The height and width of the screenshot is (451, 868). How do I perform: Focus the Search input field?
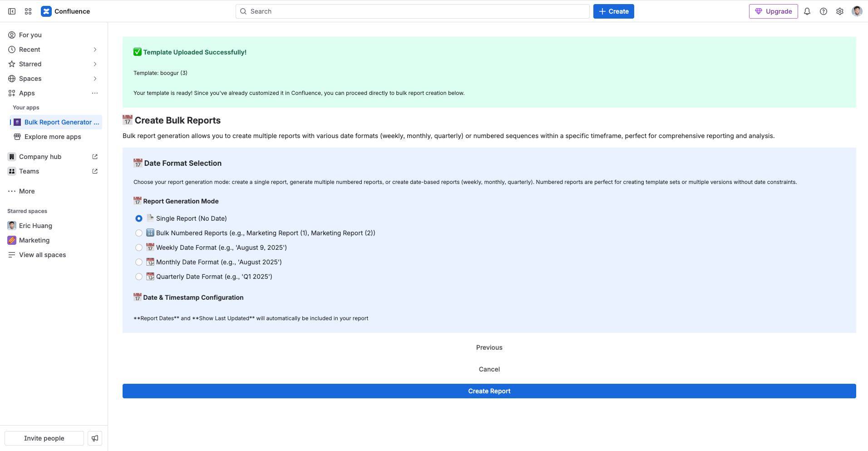[412, 11]
